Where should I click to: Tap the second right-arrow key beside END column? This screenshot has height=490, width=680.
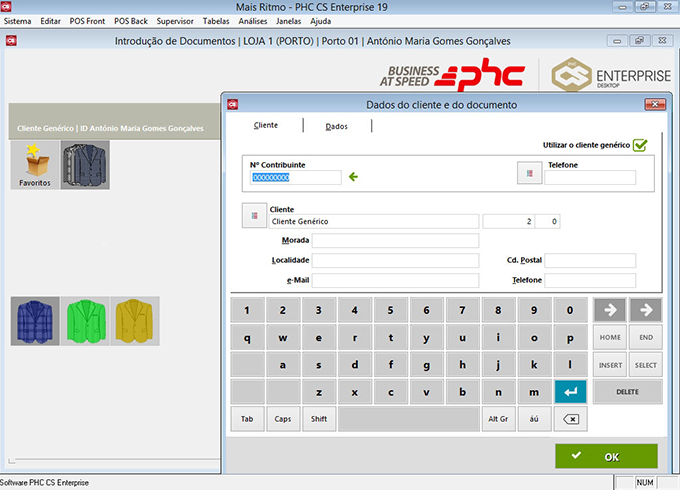(x=646, y=310)
